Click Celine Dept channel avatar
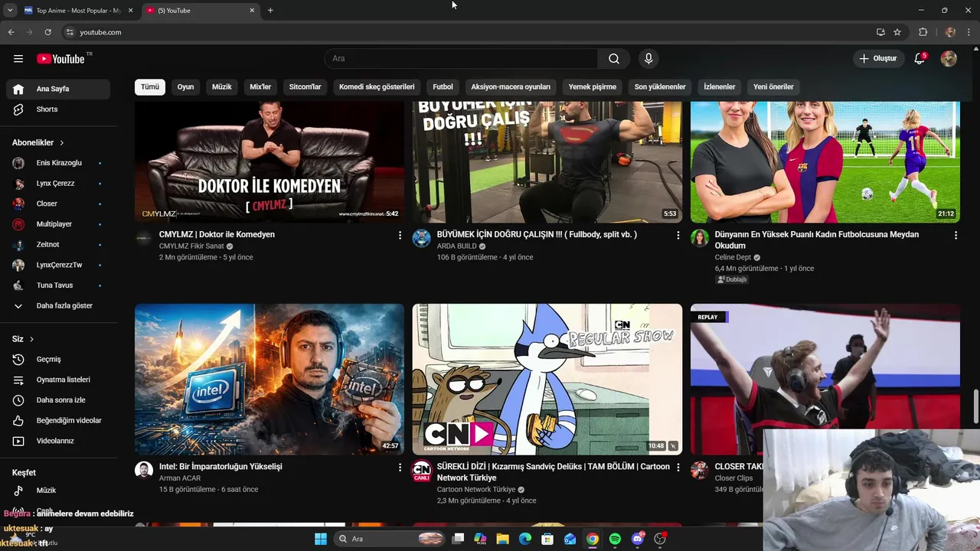Screen dimensions: 980x551 700,239
